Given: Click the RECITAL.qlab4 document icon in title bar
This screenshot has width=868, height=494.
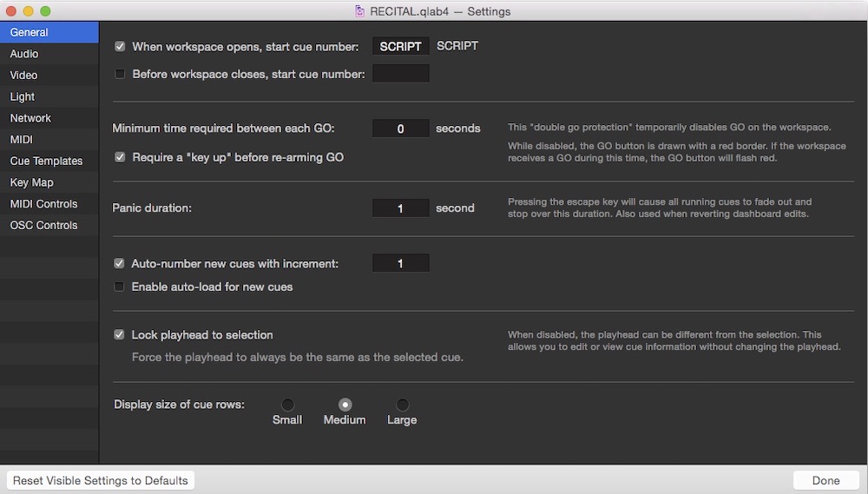Looking at the screenshot, I should [360, 11].
